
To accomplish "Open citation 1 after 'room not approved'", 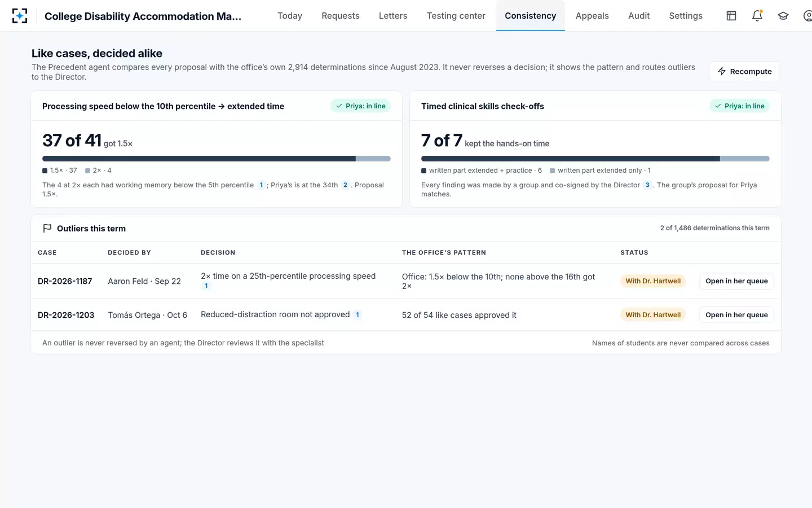I will tap(358, 315).
